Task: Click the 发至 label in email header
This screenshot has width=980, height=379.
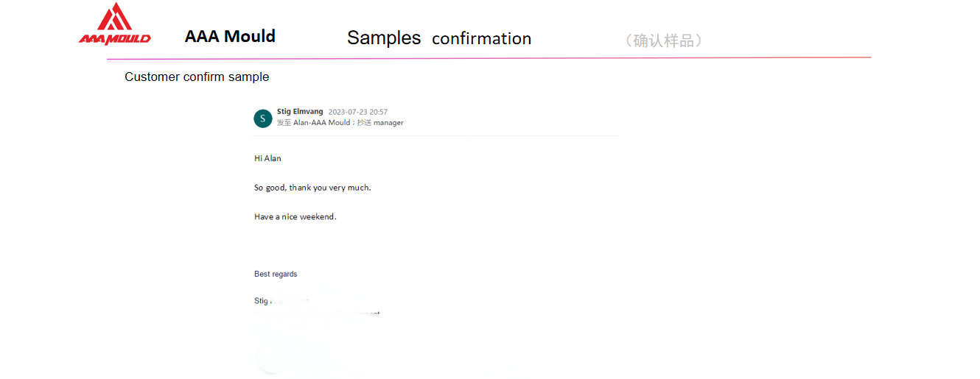Action: (x=284, y=123)
